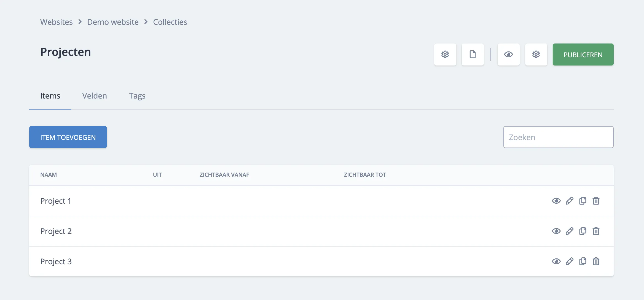Duplicate Project 3 using copy icon

[583, 261]
